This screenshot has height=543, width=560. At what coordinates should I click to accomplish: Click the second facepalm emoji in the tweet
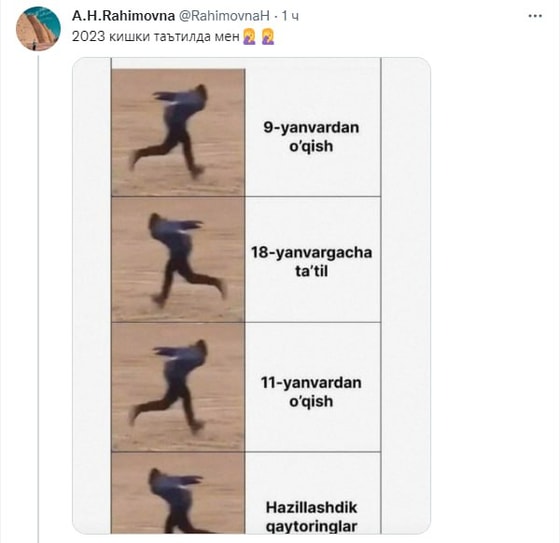[x=268, y=37]
